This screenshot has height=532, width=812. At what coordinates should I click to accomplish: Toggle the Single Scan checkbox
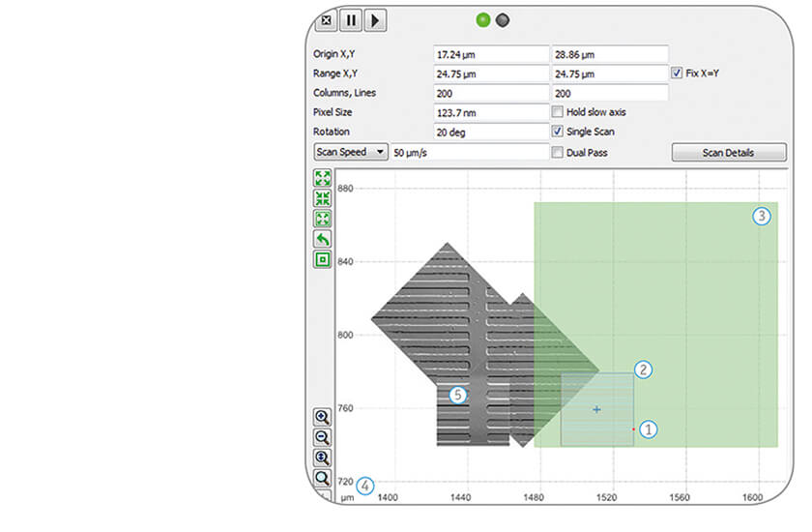[x=557, y=132]
